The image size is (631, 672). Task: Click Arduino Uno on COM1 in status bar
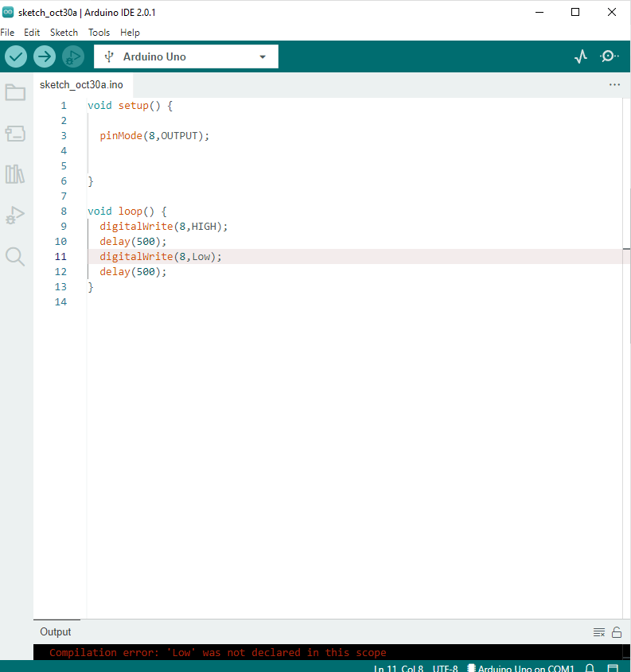pyautogui.click(x=520, y=668)
